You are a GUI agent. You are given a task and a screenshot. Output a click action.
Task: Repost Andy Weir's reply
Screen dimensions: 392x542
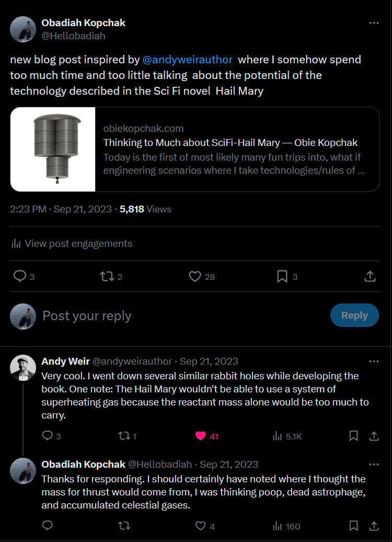click(x=124, y=436)
